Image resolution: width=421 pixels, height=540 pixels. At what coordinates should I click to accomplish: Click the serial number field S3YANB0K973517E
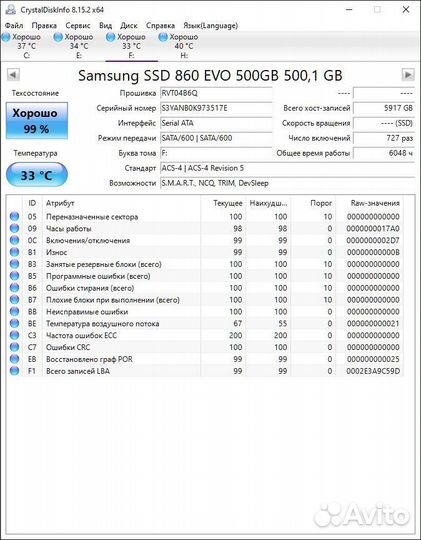(x=216, y=108)
